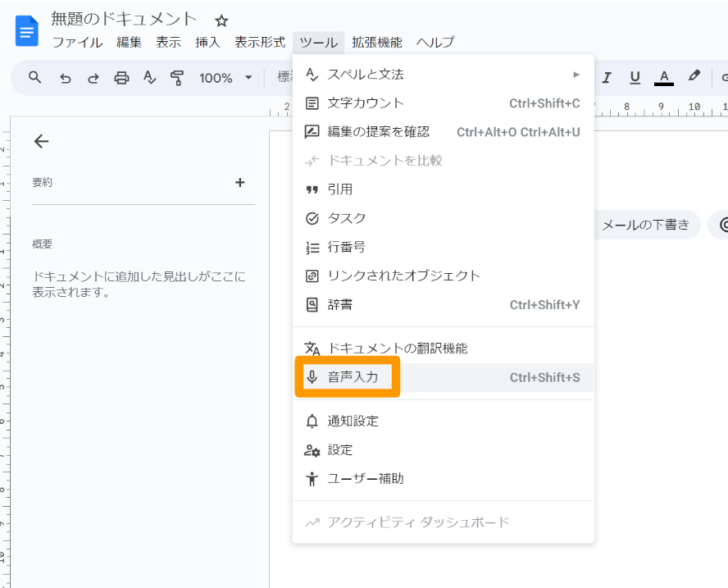
Task: Open the 拡張機能 menu
Action: (377, 43)
